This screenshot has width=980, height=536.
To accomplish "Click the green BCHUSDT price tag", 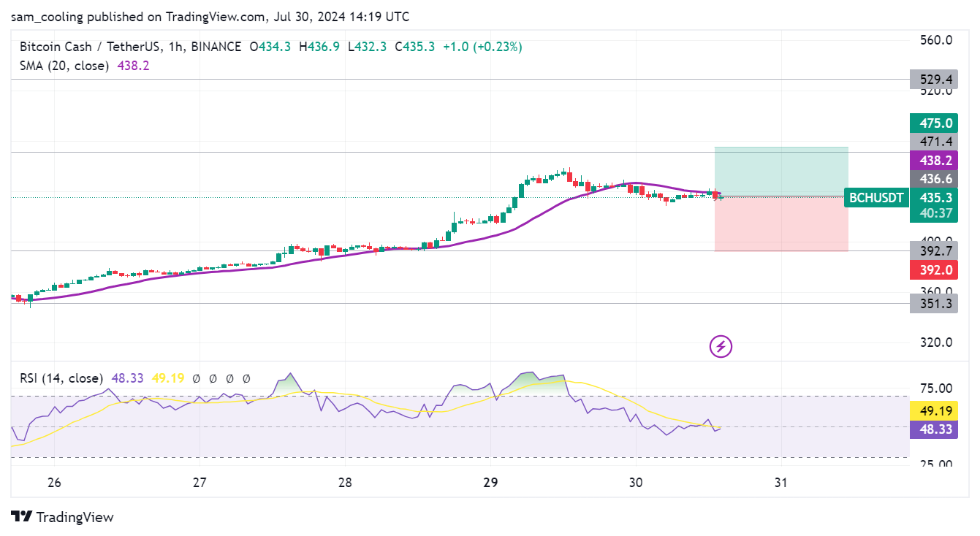I will coord(876,197).
